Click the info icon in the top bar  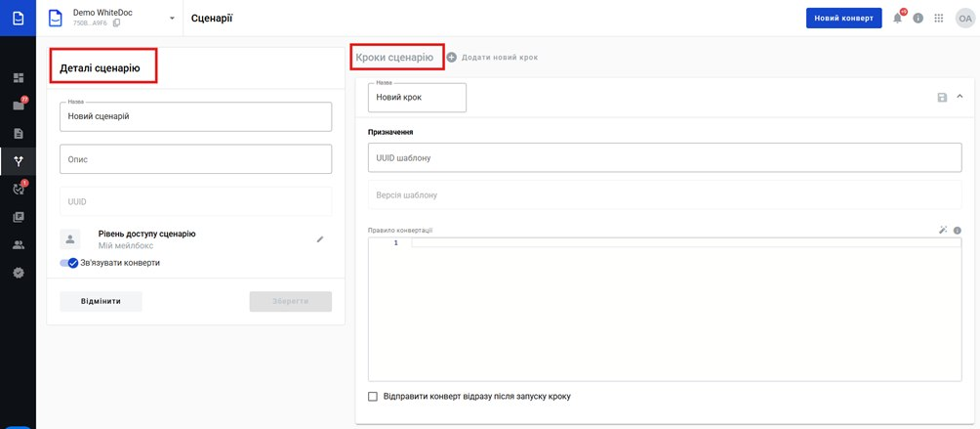tap(919, 19)
